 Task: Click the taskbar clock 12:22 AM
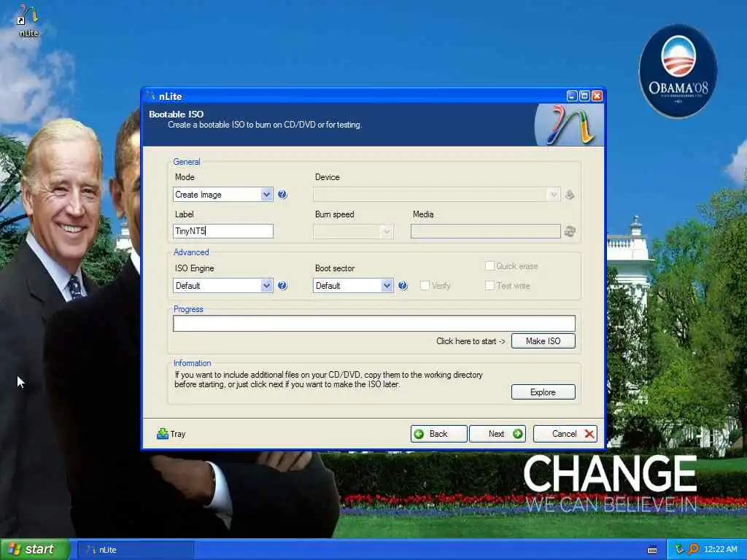(x=720, y=550)
